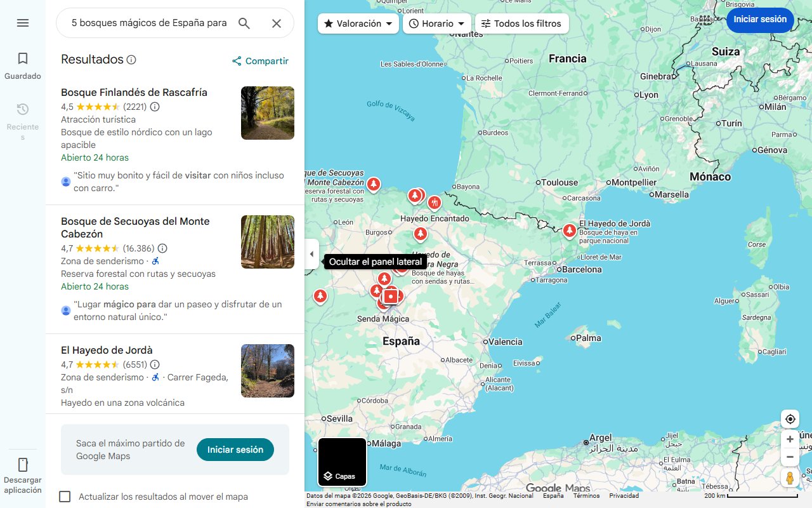The height and width of the screenshot is (508, 812).
Task: Select the Street View pegman icon
Action: [x=790, y=478]
